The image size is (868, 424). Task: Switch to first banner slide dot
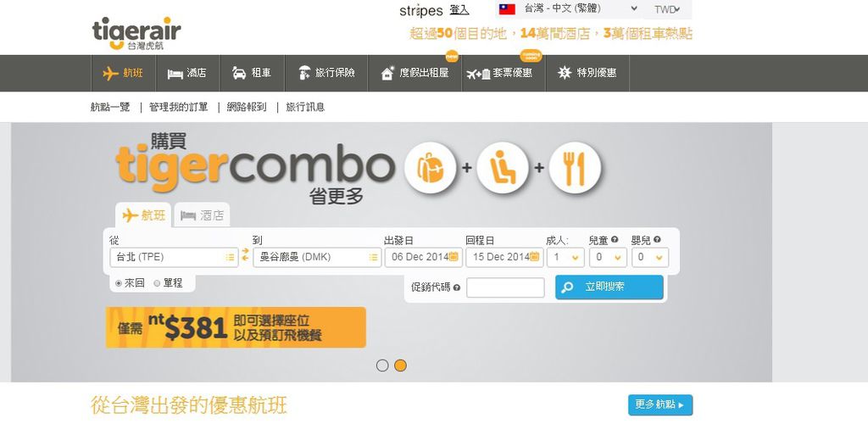(x=382, y=365)
